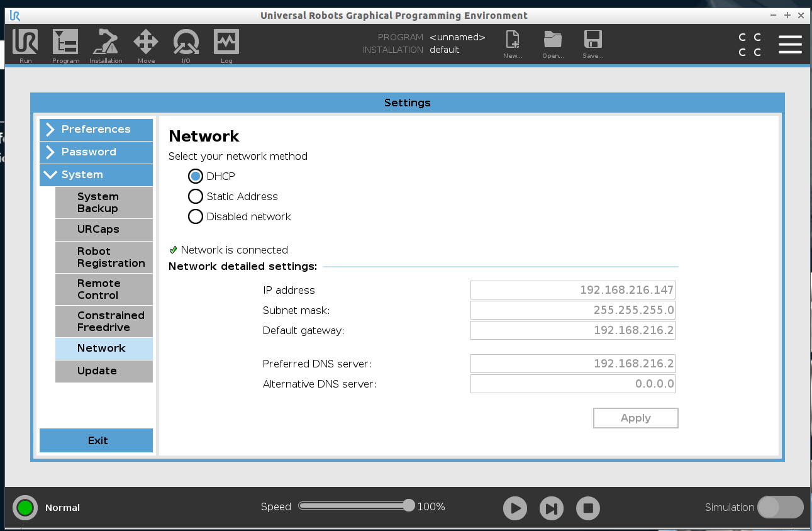
Task: Click the 'Select your network method' text
Action: pyautogui.click(x=238, y=156)
